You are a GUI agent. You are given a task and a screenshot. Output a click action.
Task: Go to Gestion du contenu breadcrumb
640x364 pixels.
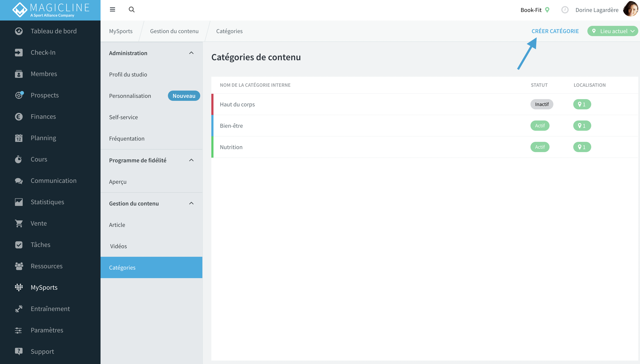tap(174, 31)
